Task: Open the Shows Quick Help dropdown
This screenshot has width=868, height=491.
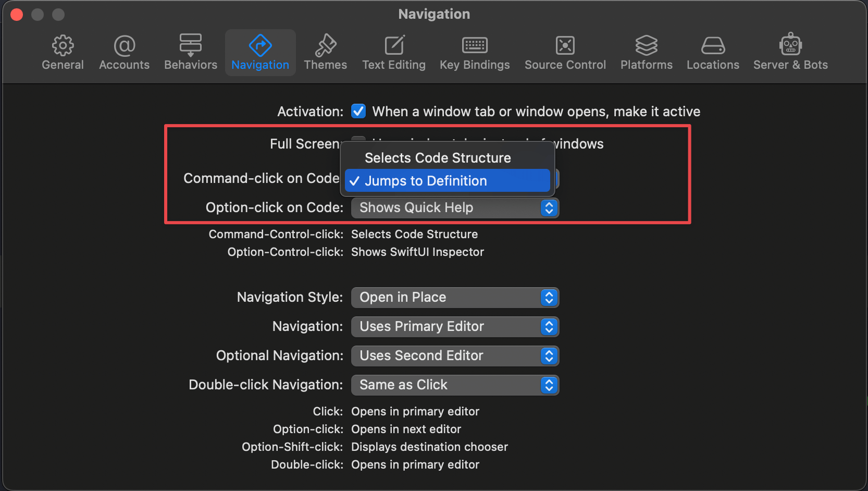Action: (x=454, y=208)
